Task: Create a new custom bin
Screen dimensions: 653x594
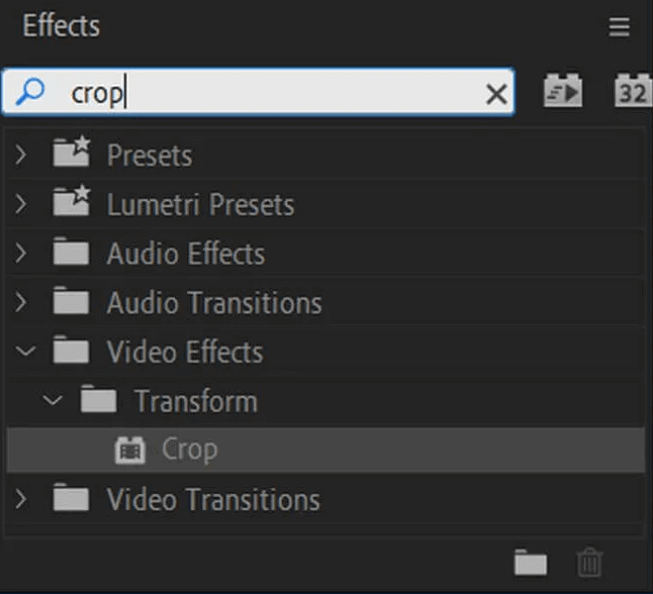Action: (x=531, y=564)
